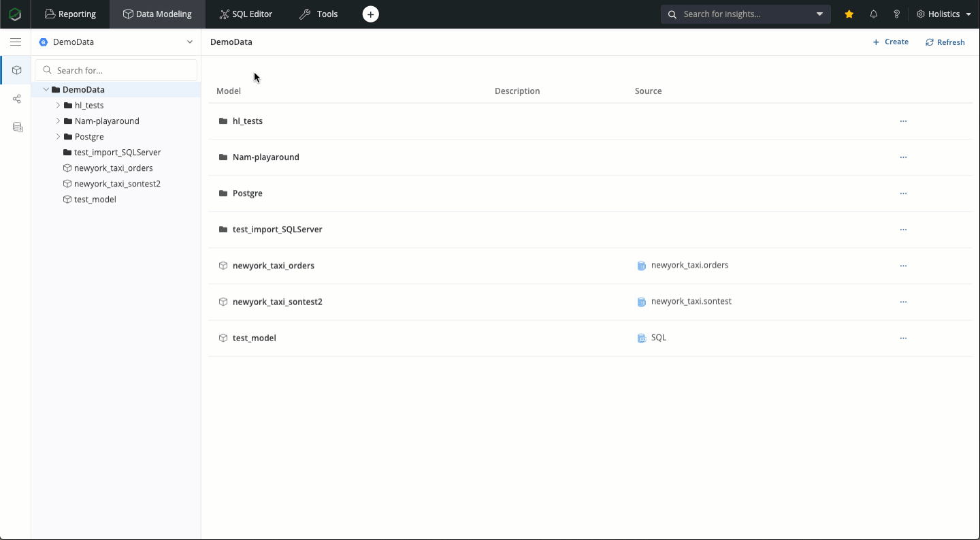980x540 pixels.
Task: Open the hamburger menu icon
Action: [16, 42]
